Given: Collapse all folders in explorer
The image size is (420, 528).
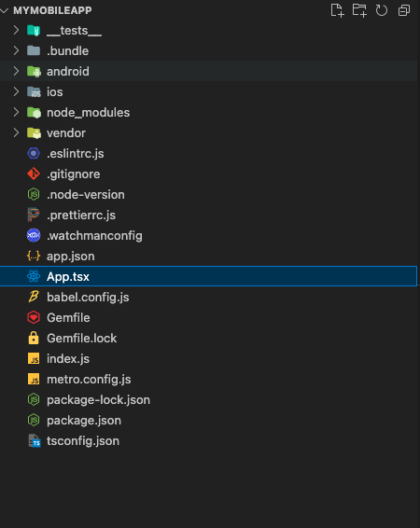Looking at the screenshot, I should pyautogui.click(x=404, y=10).
